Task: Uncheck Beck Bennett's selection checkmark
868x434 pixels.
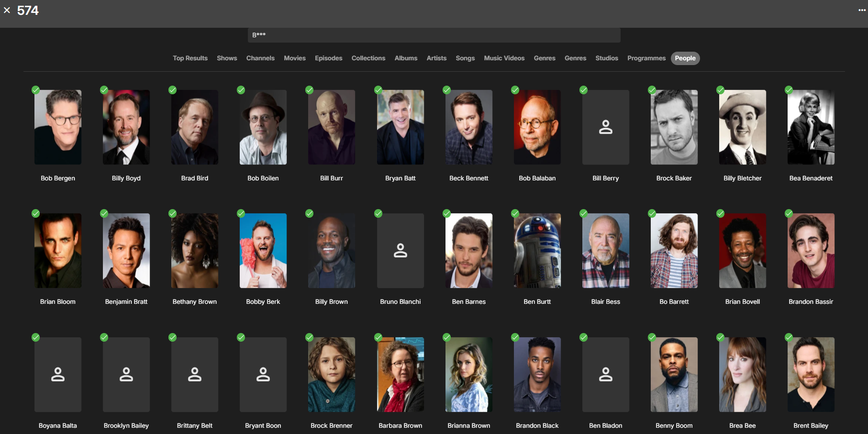Action: [446, 90]
